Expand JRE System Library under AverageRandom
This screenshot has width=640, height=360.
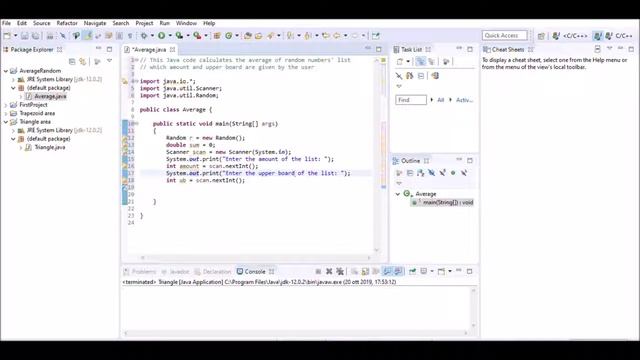tap(13, 80)
